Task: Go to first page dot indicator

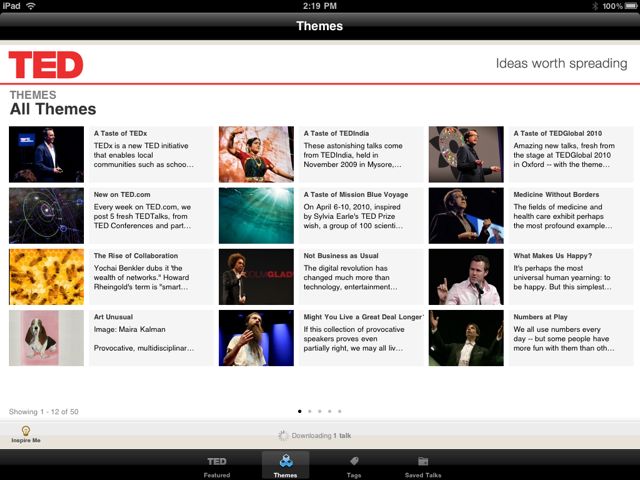Action: (x=300, y=411)
